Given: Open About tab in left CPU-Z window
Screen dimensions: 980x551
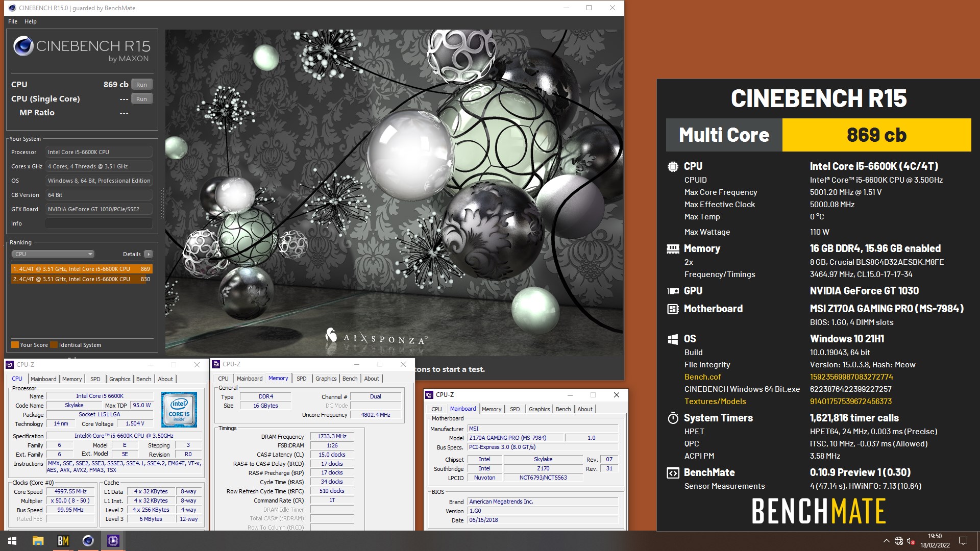Looking at the screenshot, I should pos(165,379).
